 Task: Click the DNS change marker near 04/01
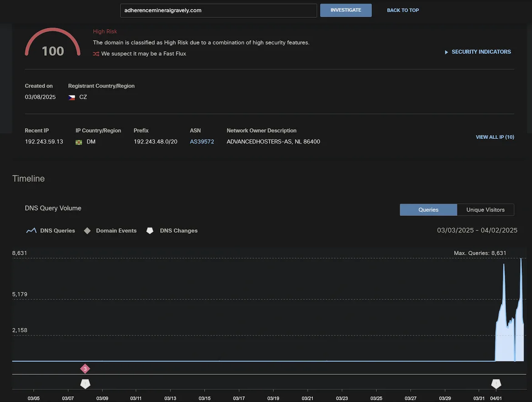[x=496, y=383]
